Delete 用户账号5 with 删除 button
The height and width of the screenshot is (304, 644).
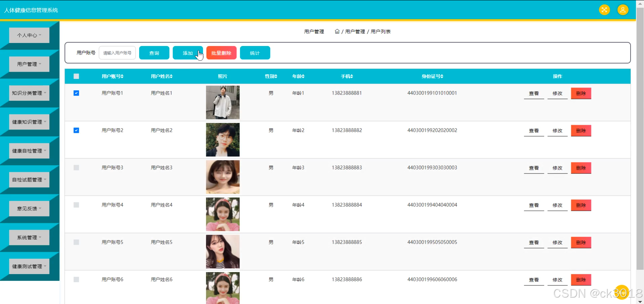click(581, 242)
